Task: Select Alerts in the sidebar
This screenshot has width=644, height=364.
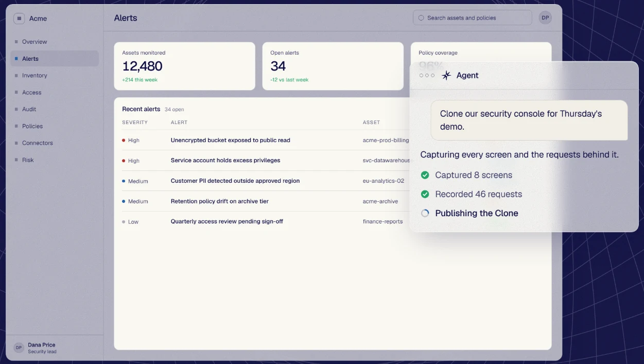Action: 55,59
